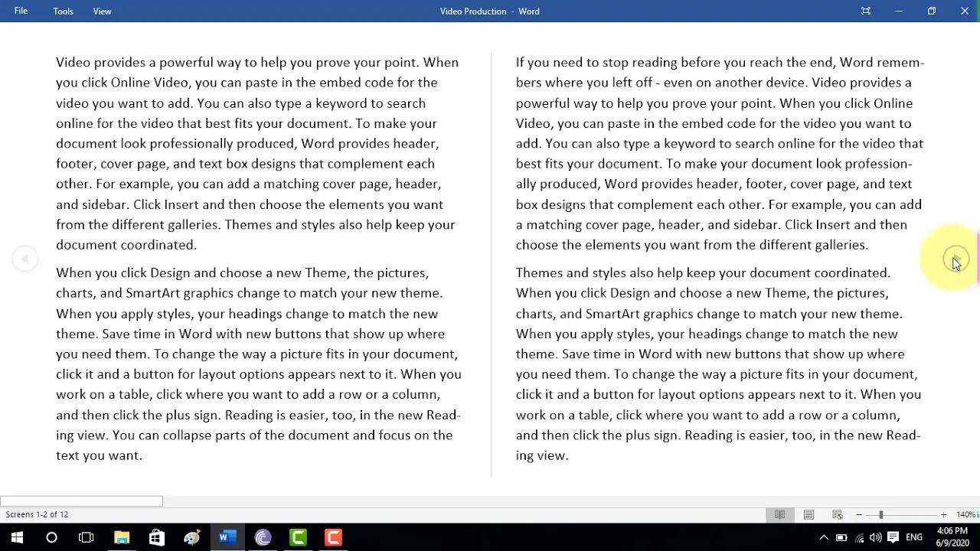The image size is (980, 551).
Task: Open Cortana search circle
Action: 51,537
